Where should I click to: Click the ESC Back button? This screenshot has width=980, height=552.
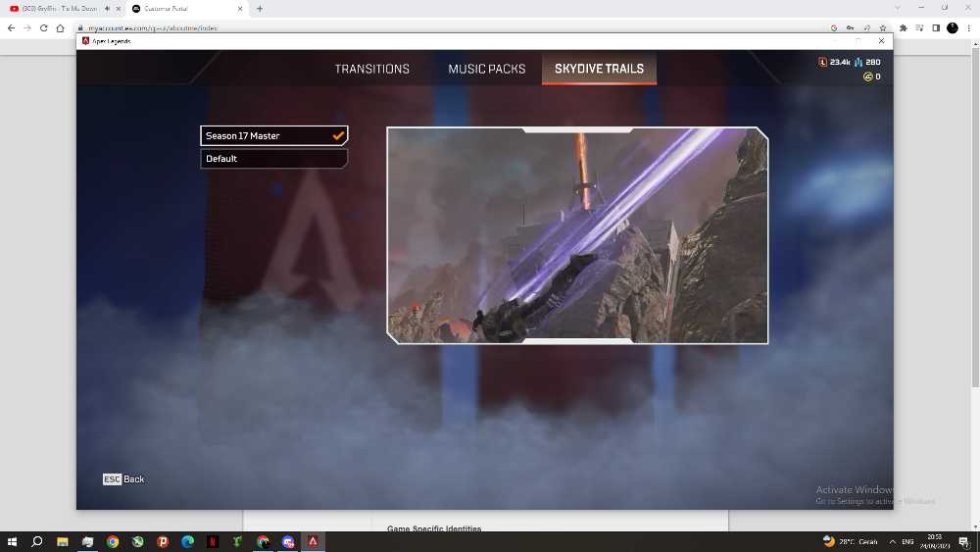pyautogui.click(x=123, y=478)
